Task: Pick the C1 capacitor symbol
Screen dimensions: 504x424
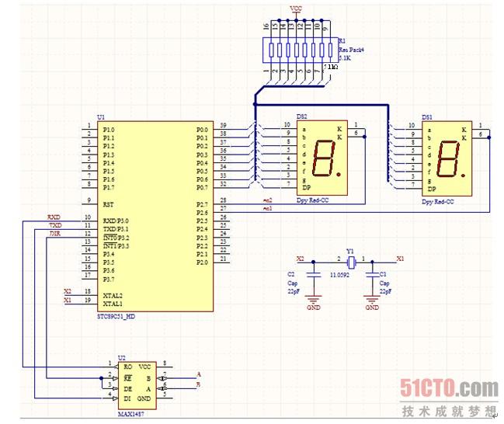Action: [x=372, y=275]
